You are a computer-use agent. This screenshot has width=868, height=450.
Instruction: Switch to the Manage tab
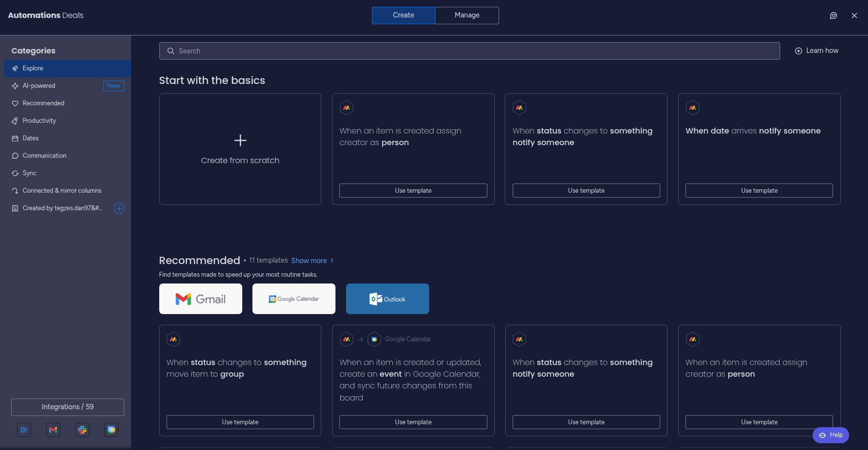(x=467, y=15)
